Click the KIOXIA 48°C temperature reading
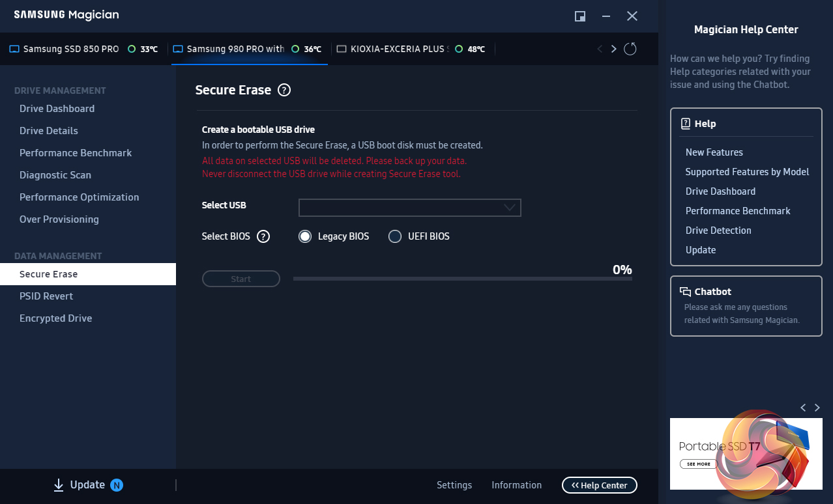Viewport: 833px width, 504px height. pyautogui.click(x=476, y=49)
